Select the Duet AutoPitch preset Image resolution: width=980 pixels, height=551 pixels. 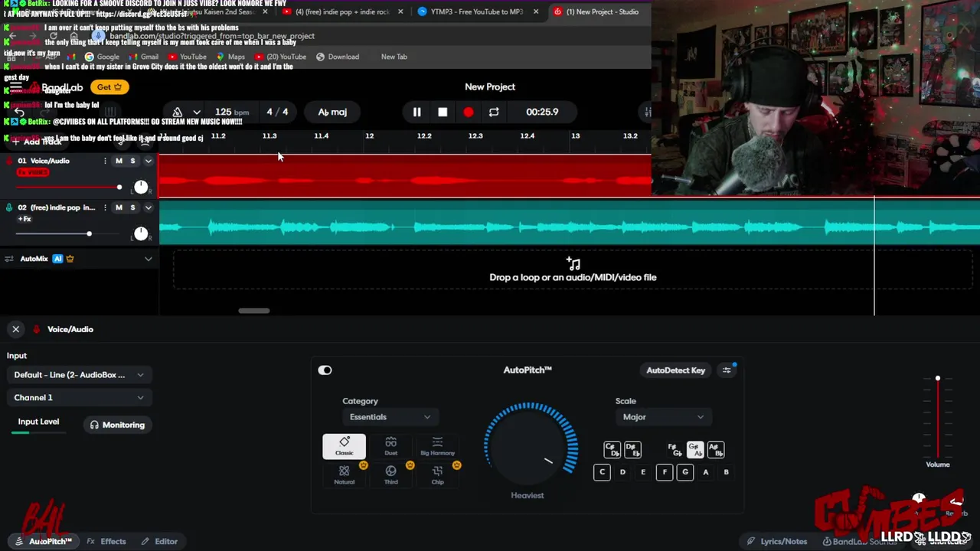pyautogui.click(x=390, y=446)
